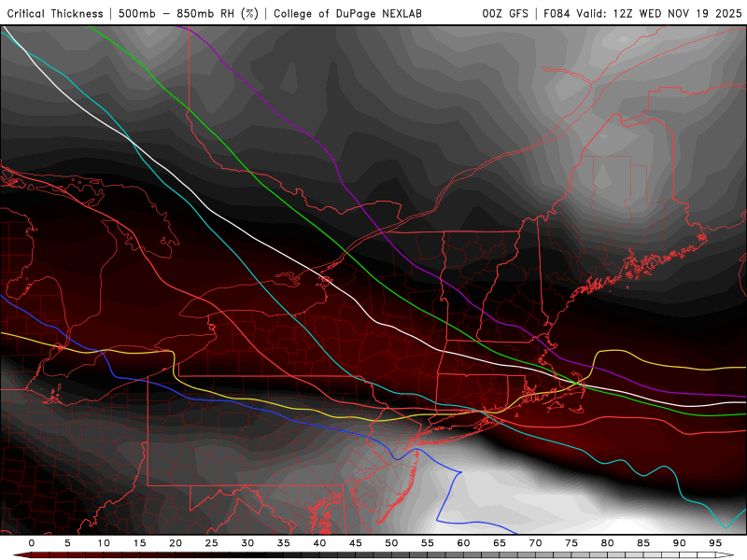Click the colorbar label "30"

247,543
